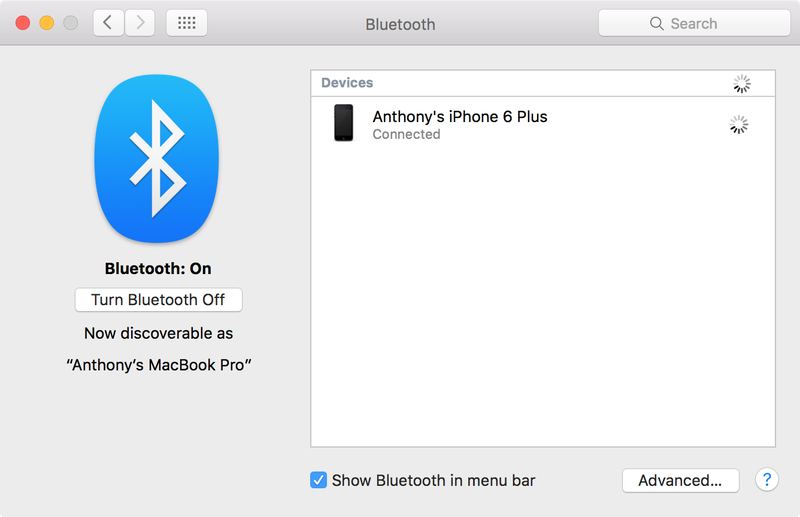The width and height of the screenshot is (800, 517).
Task: Click the large Bluetooth logo icon
Action: (x=157, y=159)
